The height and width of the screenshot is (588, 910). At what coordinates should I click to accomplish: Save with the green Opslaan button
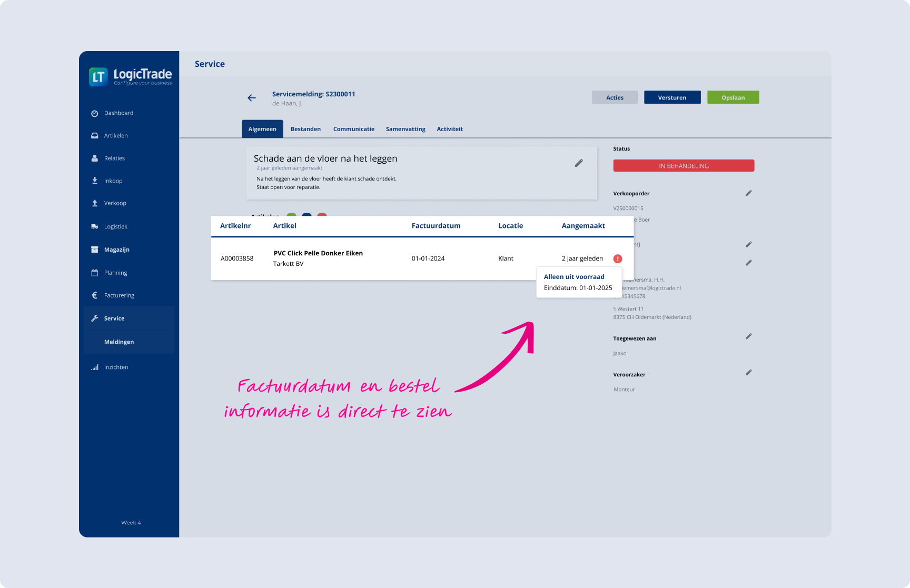733,97
